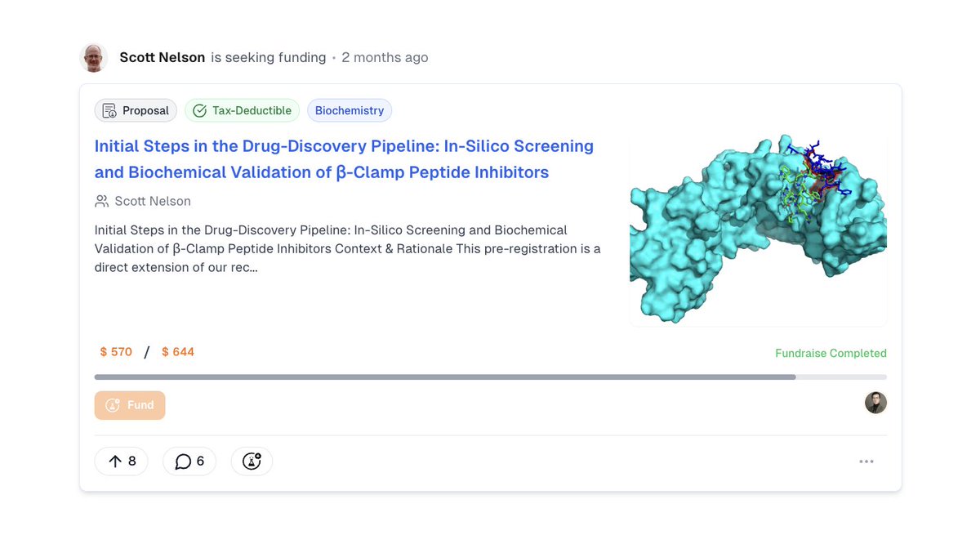View the protein structure thumbnail image
The width and height of the screenshot is (980, 535).
point(758,231)
